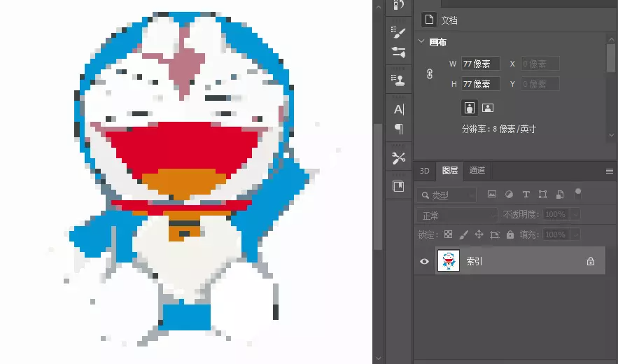
Task: Click the properties panel scrollbar thumb
Action: [x=611, y=58]
